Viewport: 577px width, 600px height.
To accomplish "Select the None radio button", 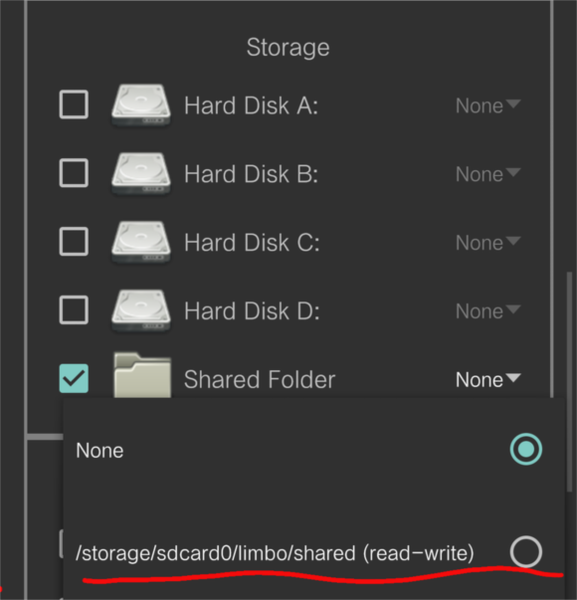I will click(x=526, y=449).
